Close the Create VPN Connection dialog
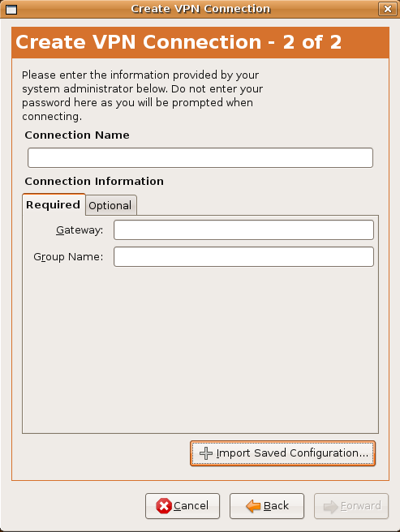400x532 pixels. (388, 9)
